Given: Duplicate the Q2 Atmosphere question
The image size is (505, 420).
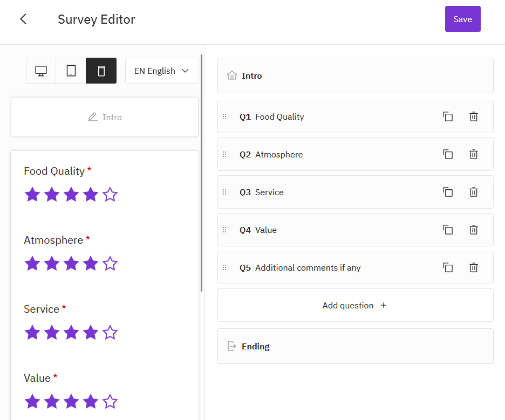Looking at the screenshot, I should [448, 154].
